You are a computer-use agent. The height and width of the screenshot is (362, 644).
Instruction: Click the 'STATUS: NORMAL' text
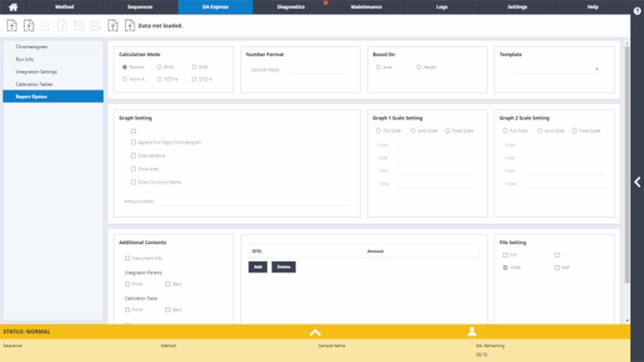[x=27, y=332]
